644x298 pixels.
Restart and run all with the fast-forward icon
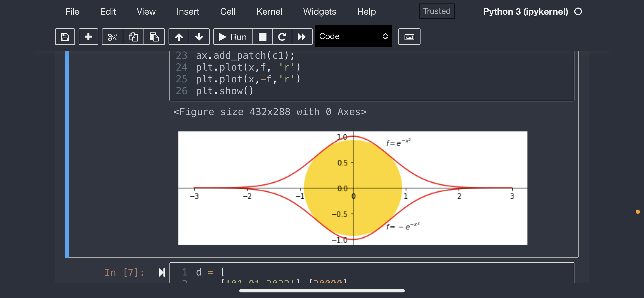tap(302, 37)
